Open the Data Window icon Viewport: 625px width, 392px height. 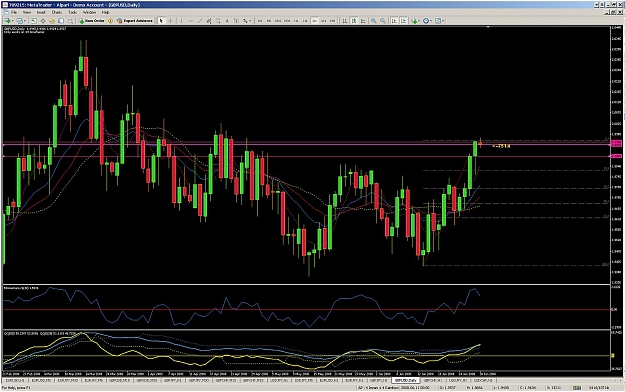(43, 21)
